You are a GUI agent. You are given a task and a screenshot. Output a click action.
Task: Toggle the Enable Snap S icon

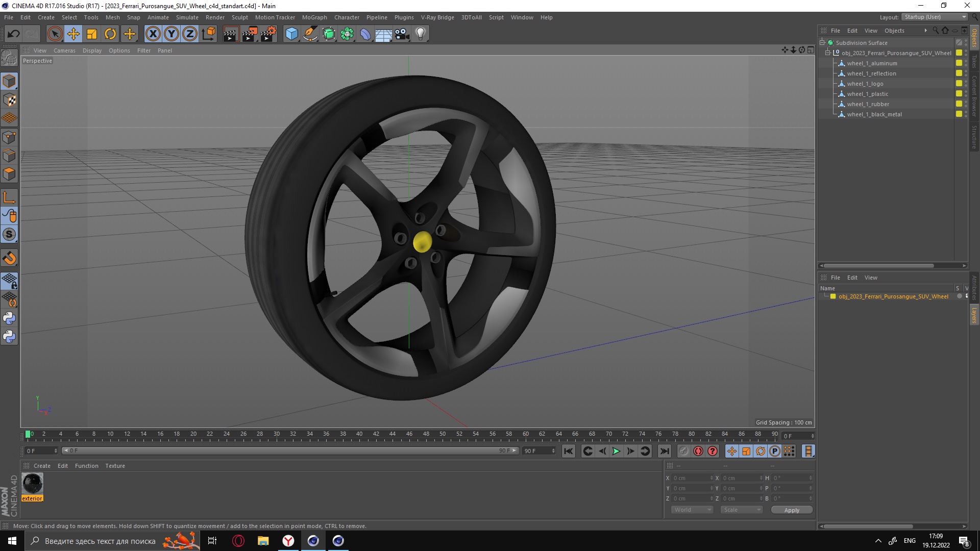click(9, 235)
